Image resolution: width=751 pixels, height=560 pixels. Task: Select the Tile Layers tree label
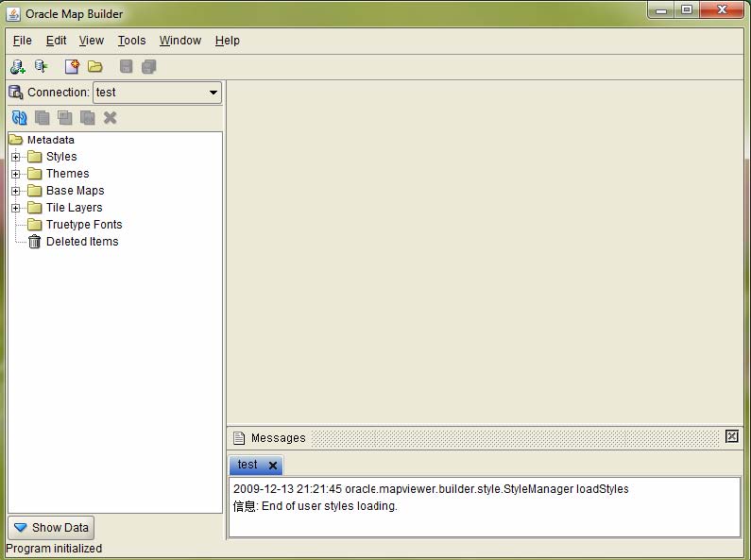(x=75, y=207)
